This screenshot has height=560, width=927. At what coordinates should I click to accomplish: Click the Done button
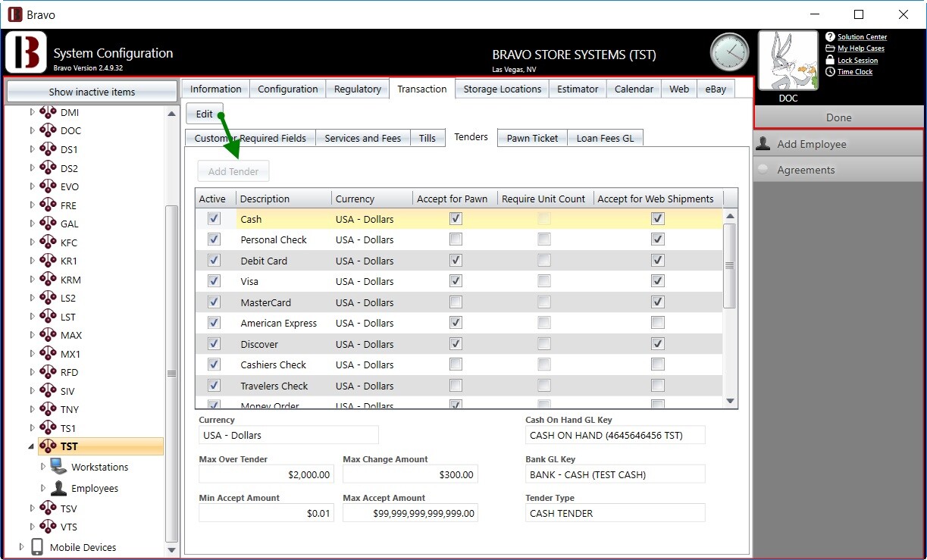838,117
